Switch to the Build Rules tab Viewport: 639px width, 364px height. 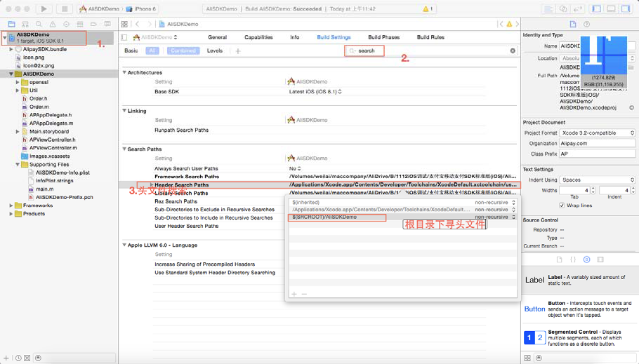tap(430, 37)
